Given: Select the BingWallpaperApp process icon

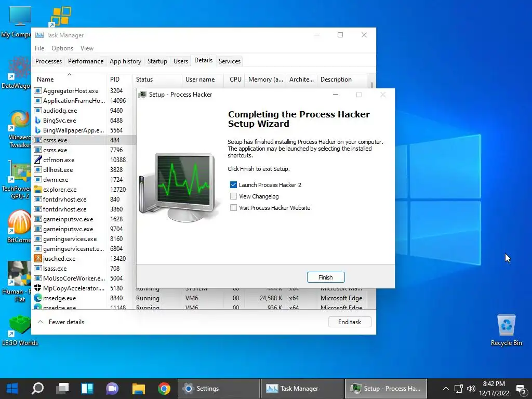Looking at the screenshot, I should tap(37, 130).
